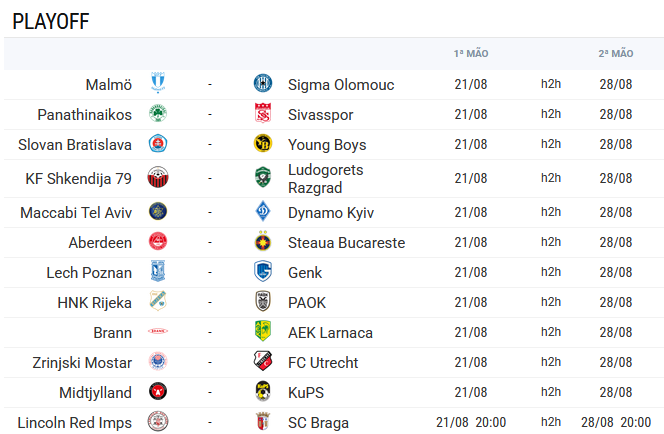The image size is (664, 434).
Task: Click the Genk shield crest
Action: 263,271
